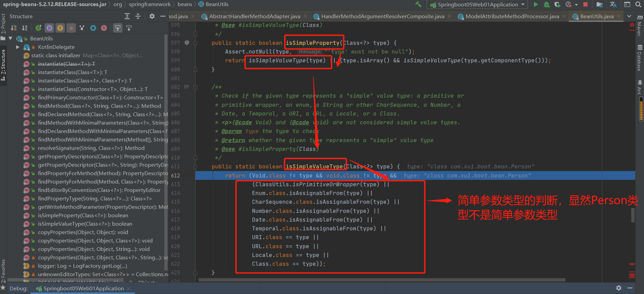
Task: Select findPrimaryConstructor in the Structure tree
Action: [100, 97]
